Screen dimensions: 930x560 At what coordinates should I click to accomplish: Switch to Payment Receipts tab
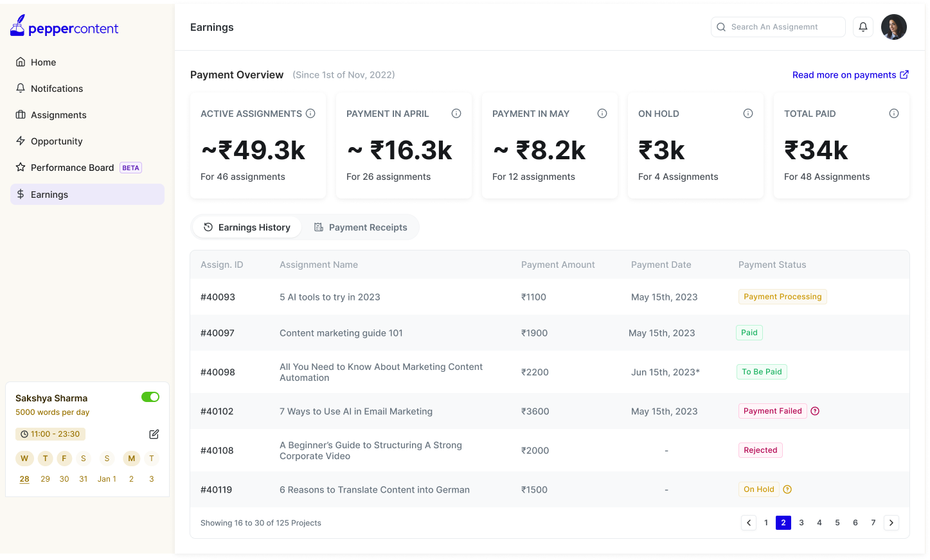(361, 227)
